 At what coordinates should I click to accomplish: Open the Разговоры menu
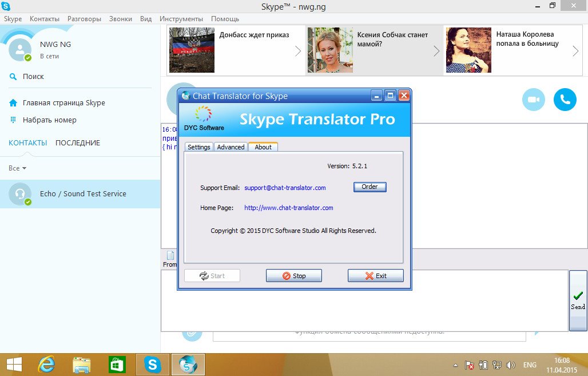pyautogui.click(x=85, y=19)
